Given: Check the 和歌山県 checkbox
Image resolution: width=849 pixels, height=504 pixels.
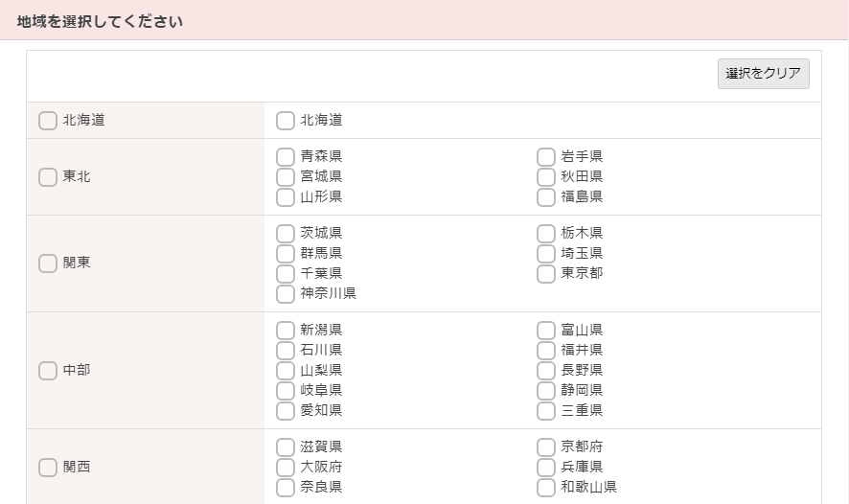Looking at the screenshot, I should (x=546, y=487).
